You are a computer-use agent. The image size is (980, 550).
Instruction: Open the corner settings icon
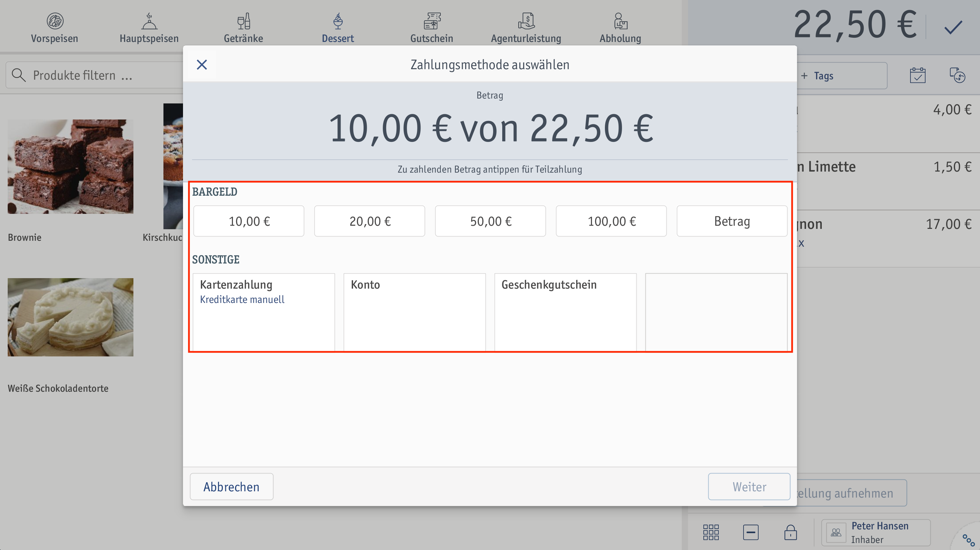(x=968, y=540)
